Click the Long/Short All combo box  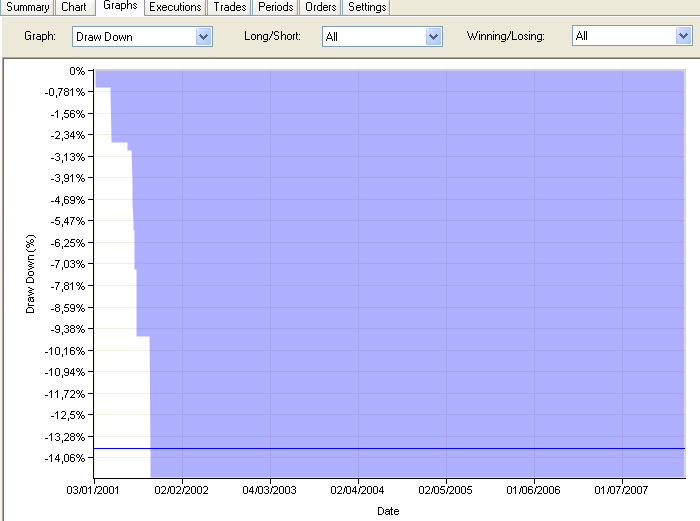(382, 37)
